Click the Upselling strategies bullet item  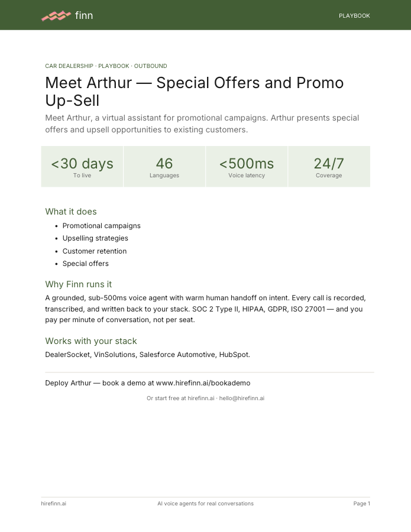click(x=95, y=238)
